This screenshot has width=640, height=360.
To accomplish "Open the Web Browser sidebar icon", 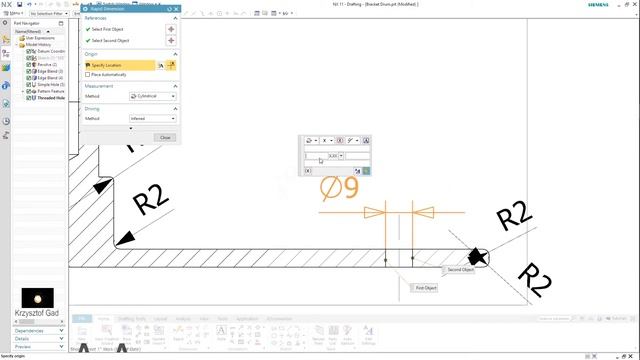I will pyautogui.click(x=6, y=104).
